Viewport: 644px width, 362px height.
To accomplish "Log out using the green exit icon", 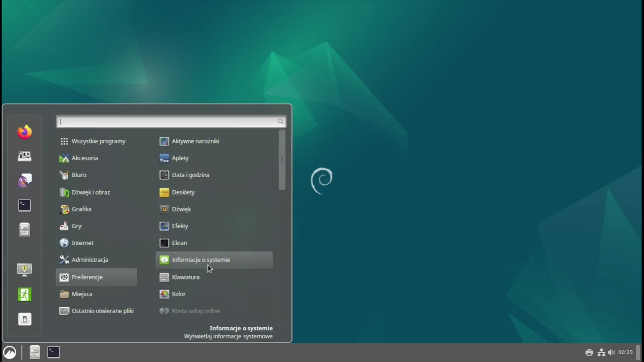I will 24,294.
